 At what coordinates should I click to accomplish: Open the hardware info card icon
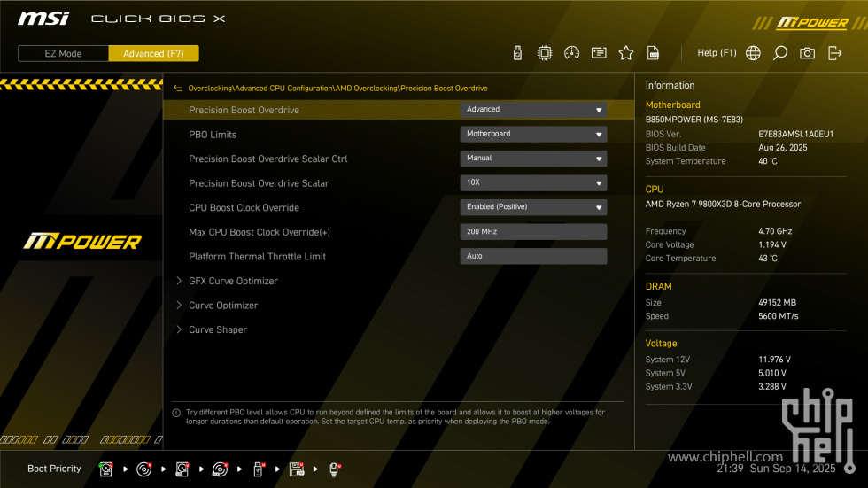click(599, 53)
